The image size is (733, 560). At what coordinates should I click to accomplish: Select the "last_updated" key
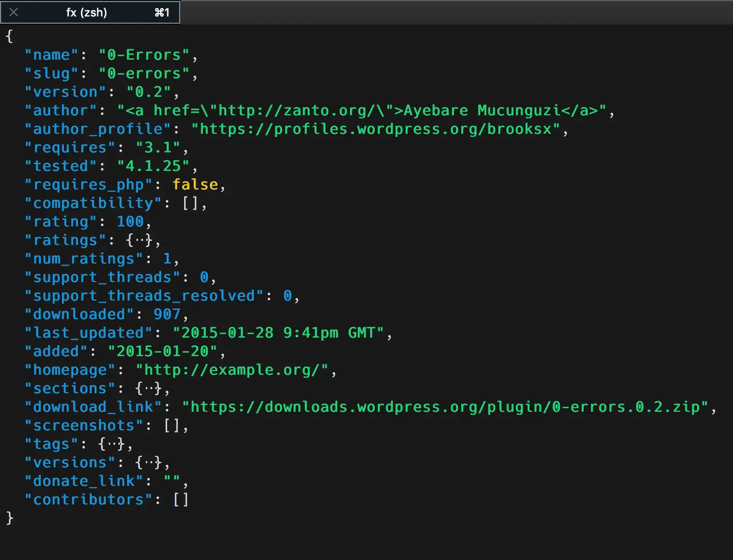coord(89,333)
